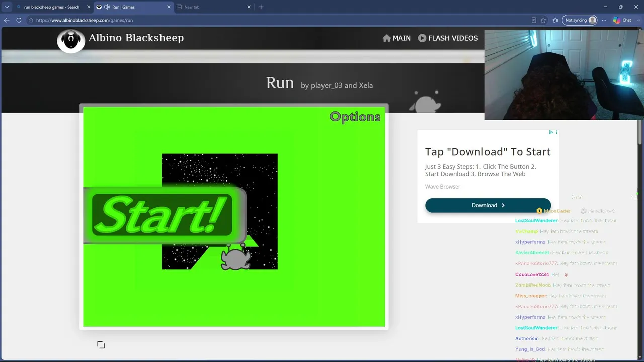Screen dimensions: 644x362
Task: Refresh the current page
Action: click(x=19, y=20)
